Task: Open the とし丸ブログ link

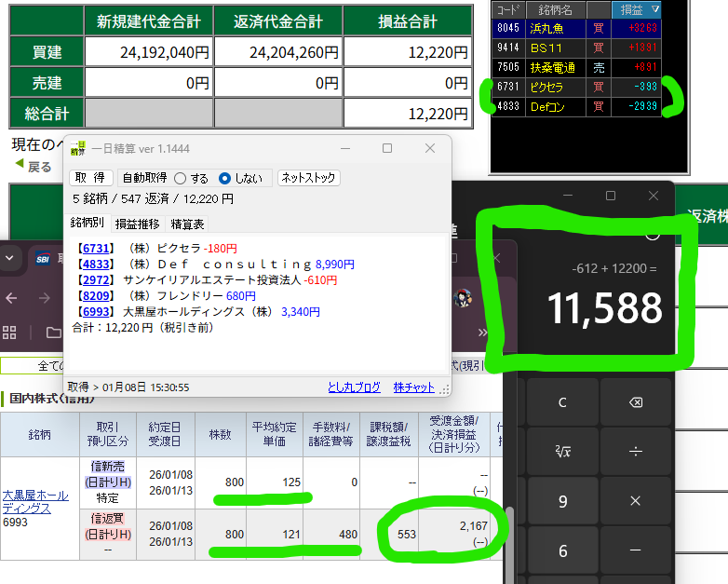Action: [x=354, y=387]
